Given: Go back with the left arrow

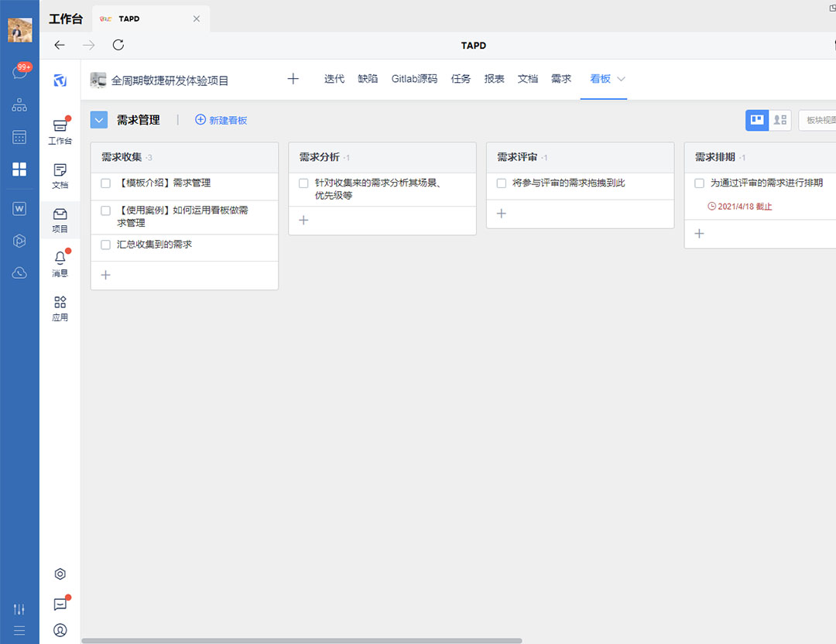Looking at the screenshot, I should pyautogui.click(x=60, y=46).
